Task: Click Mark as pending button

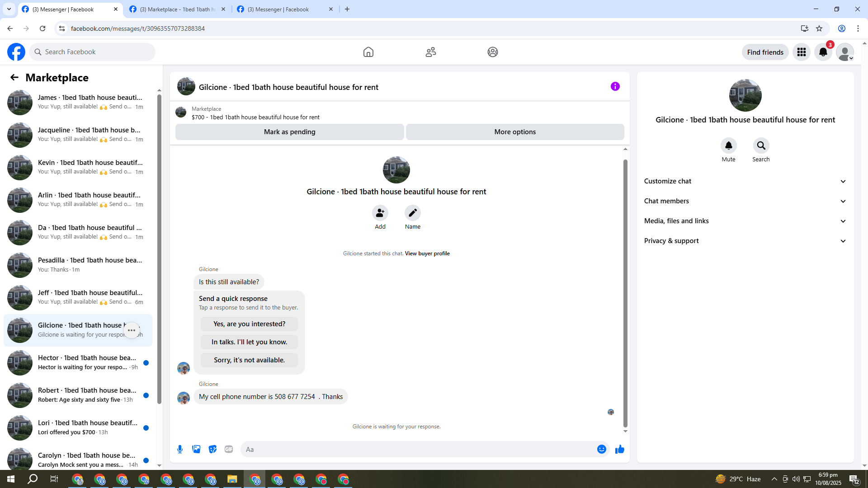Action: point(289,132)
